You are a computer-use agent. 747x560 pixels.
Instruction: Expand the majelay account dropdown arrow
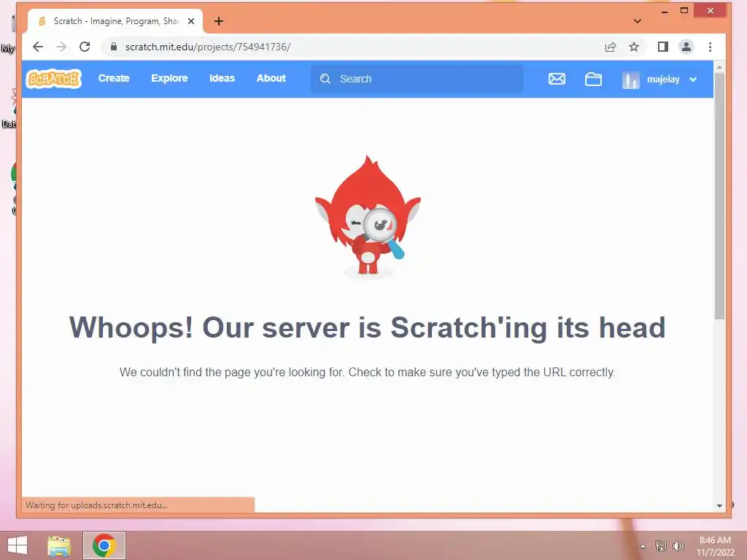[x=693, y=79]
